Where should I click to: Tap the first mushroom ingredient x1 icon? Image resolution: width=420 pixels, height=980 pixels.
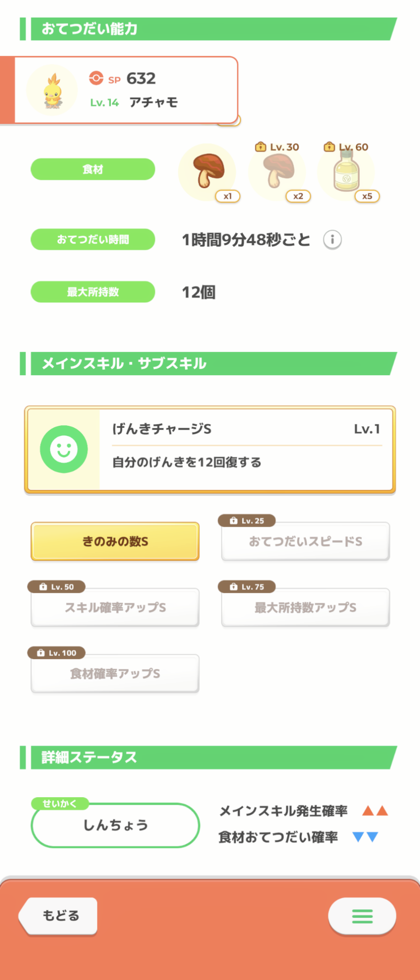(207, 171)
